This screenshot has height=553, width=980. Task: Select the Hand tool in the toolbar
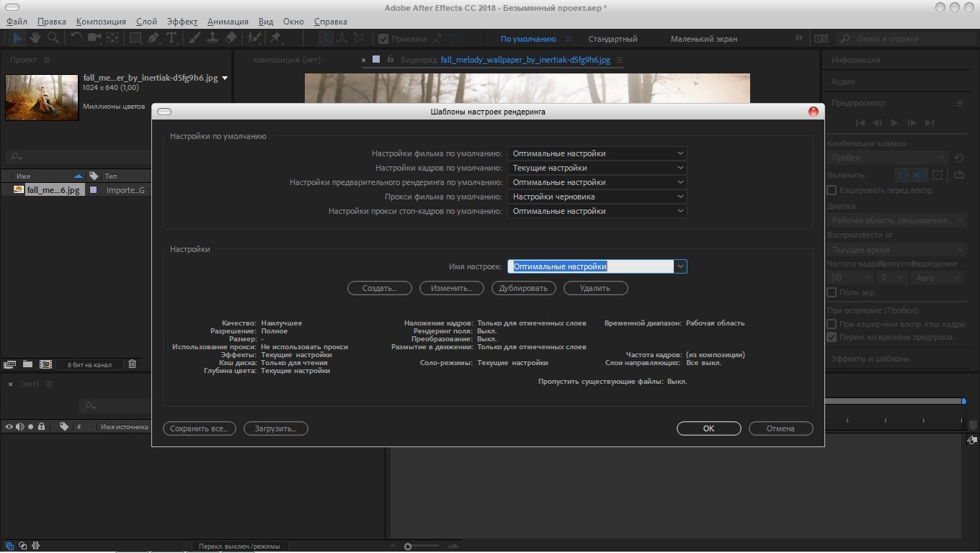(x=35, y=38)
